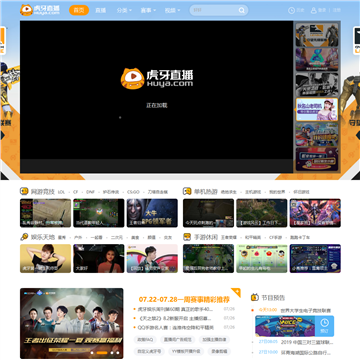Open the 王者出征 promotional banner
This screenshot has height=360, width=360.
(72, 323)
